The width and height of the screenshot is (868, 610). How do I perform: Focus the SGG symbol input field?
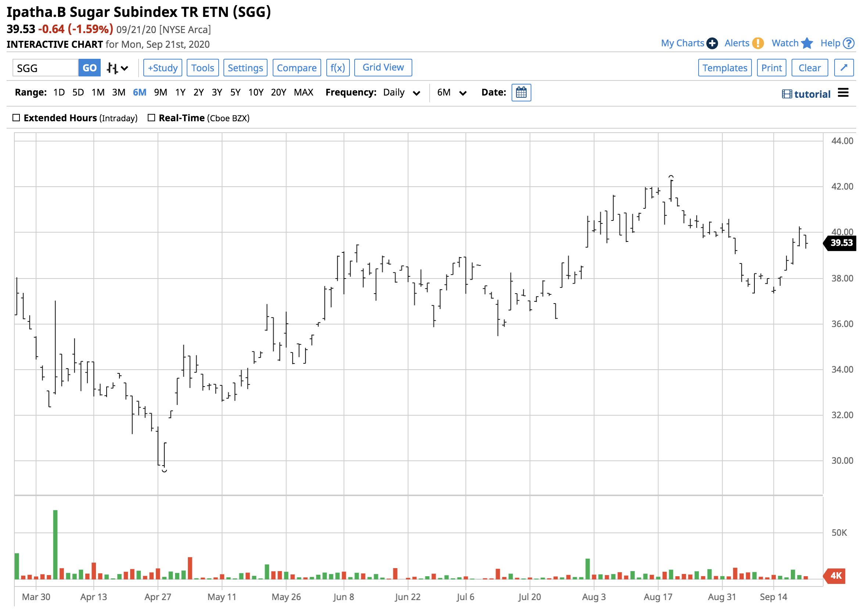(45, 68)
